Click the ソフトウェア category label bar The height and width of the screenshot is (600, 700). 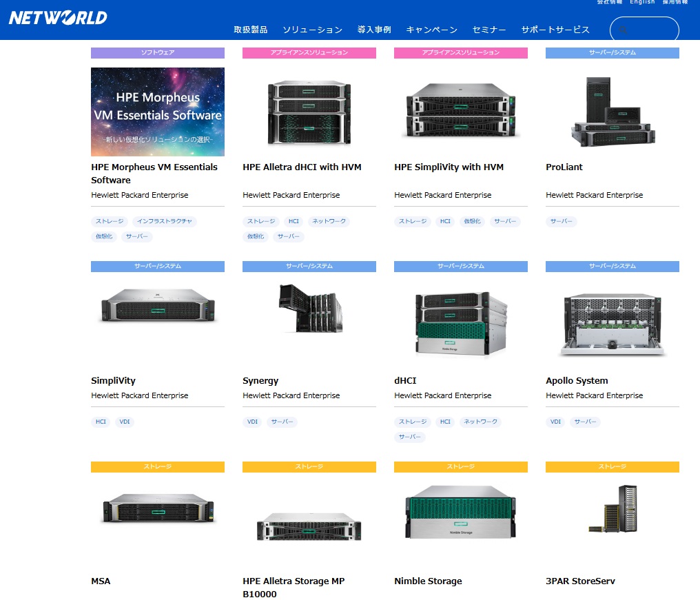pos(158,53)
